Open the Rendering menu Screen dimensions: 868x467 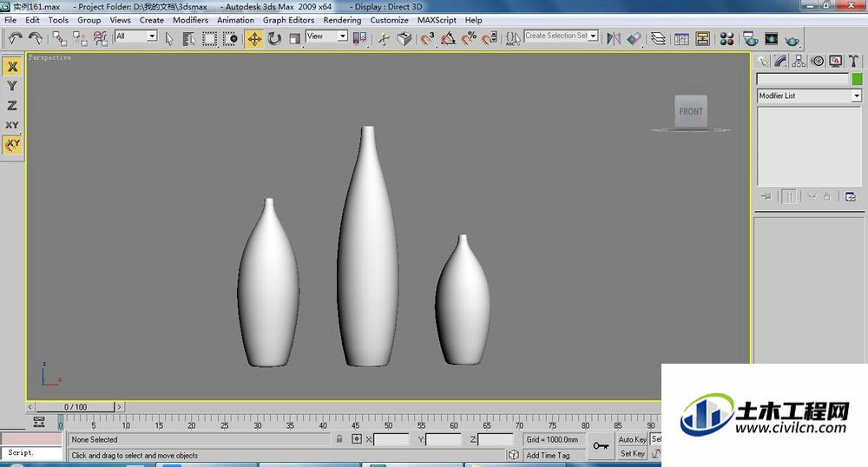pos(342,20)
